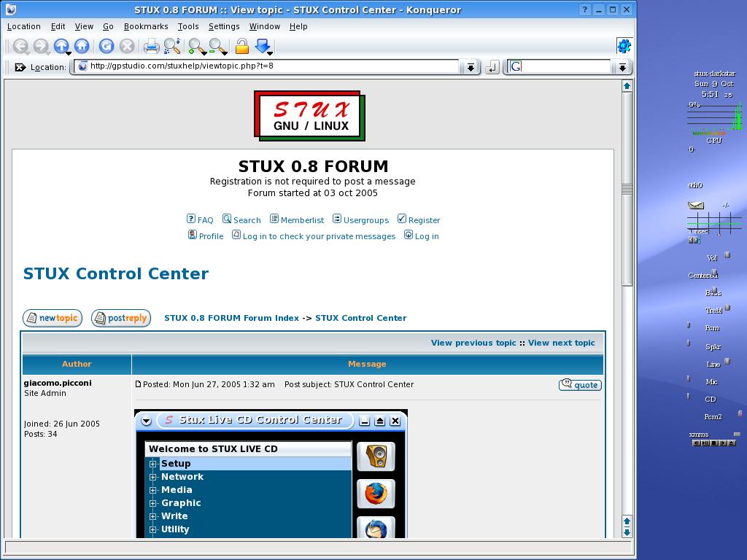The width and height of the screenshot is (747, 560).
Task: Open the Security padlock icon
Action: click(242, 46)
